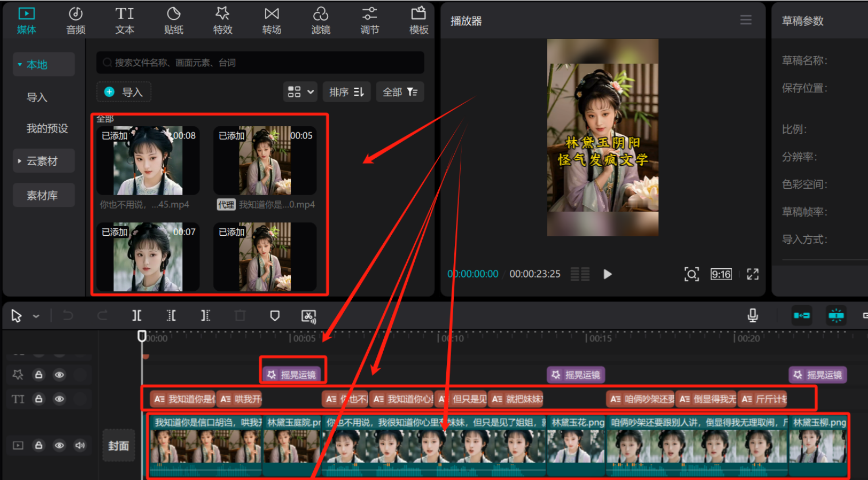Switch to the 转场 transitions tab
The height and width of the screenshot is (480, 868).
272,21
